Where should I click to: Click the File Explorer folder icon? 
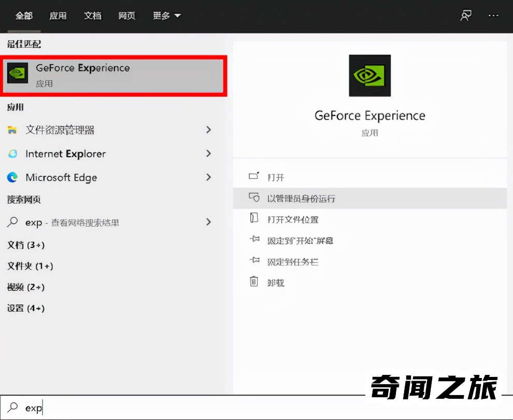[x=12, y=130]
